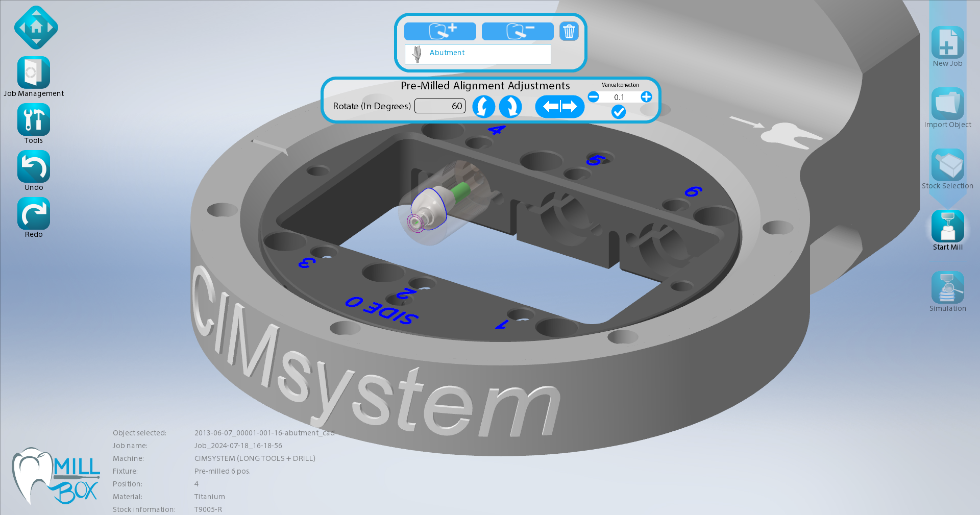Click the Rotate (In Degrees) field
Image resolution: width=980 pixels, height=515 pixels.
point(440,106)
